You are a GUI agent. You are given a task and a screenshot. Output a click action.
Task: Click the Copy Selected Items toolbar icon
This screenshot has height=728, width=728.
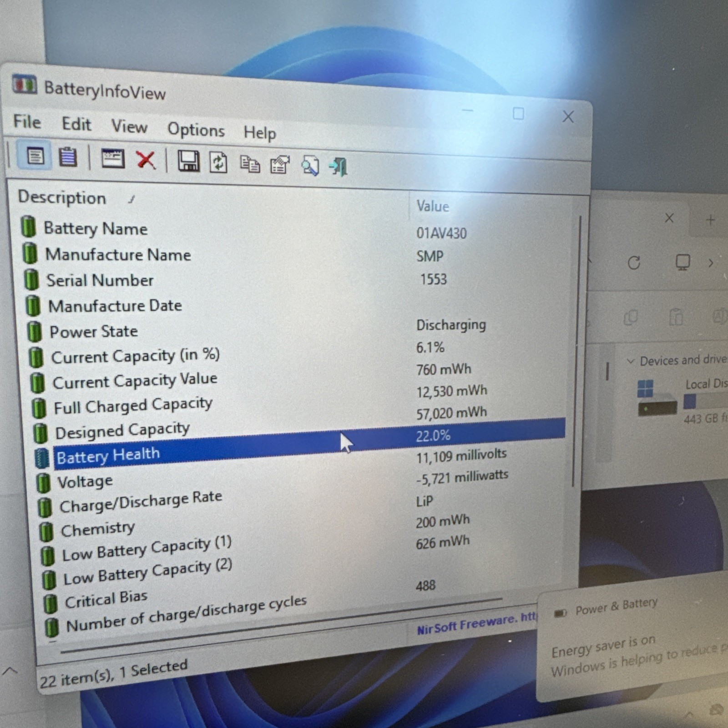coord(250,164)
